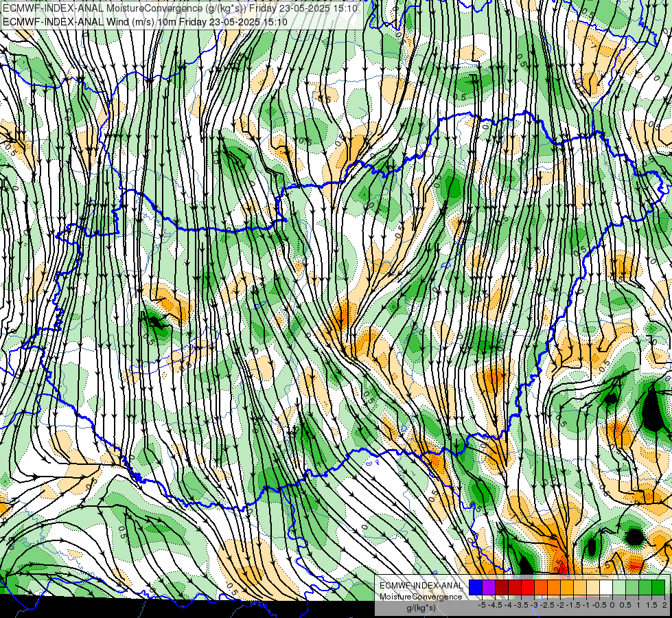The image size is (672, 618).
Task: Pick the darkest green swatch ending at 2
Action: (658, 587)
